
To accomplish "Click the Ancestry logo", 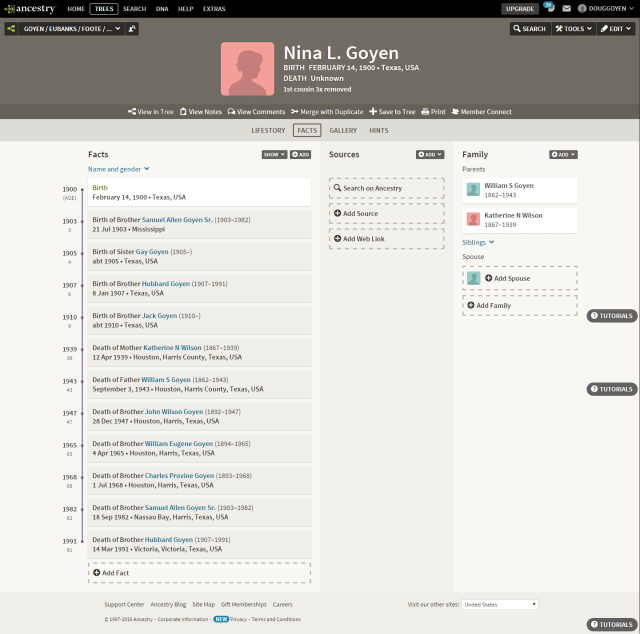I will point(29,9).
